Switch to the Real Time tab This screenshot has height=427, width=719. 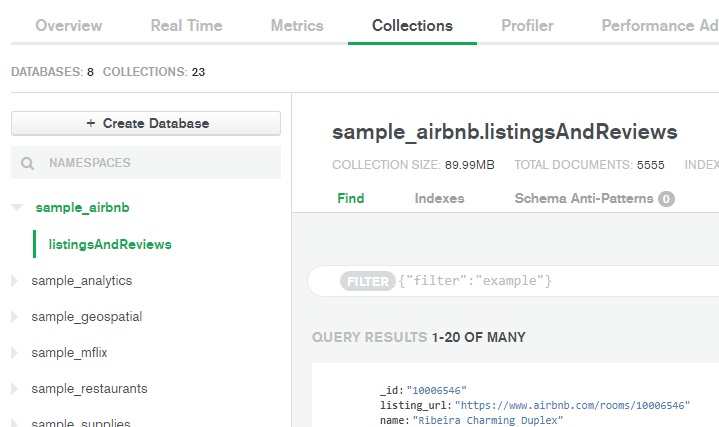pos(186,26)
